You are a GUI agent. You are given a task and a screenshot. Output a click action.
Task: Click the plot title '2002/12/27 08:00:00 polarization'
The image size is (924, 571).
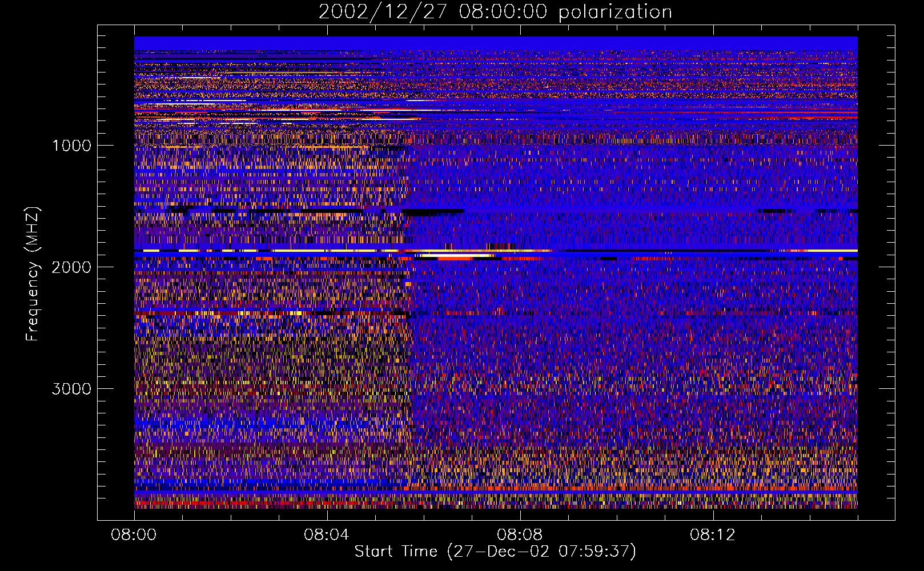495,12
